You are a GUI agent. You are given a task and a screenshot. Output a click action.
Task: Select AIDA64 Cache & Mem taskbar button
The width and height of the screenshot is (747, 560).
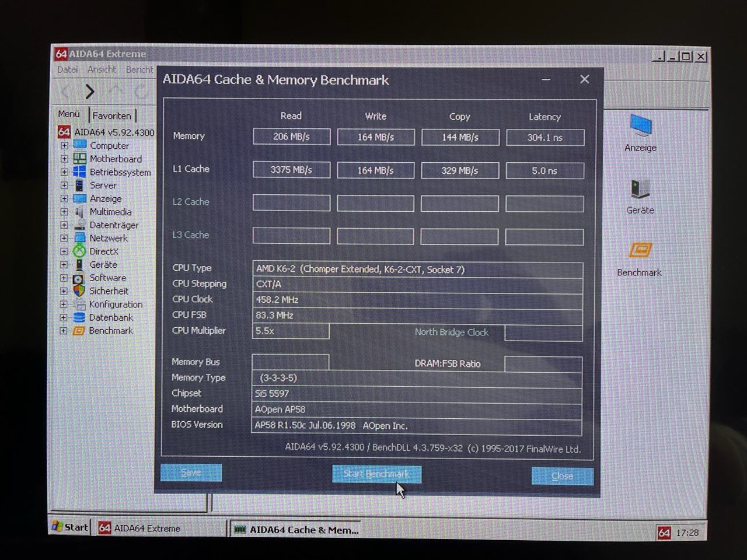tap(296, 530)
